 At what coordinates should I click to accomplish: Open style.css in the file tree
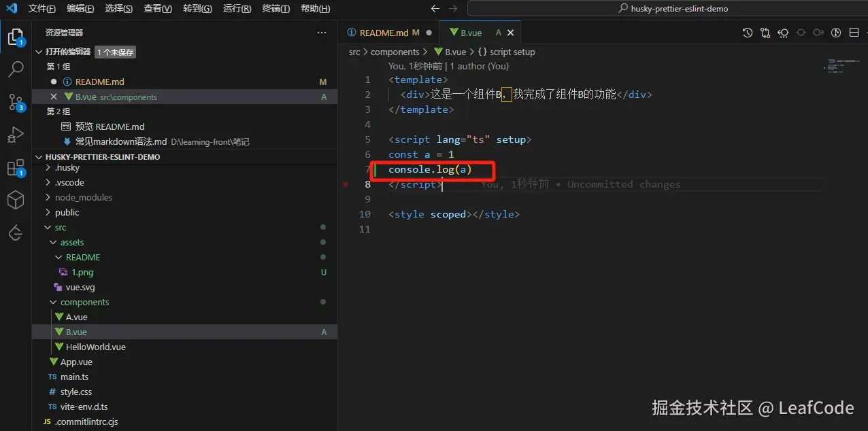[184, 392]
